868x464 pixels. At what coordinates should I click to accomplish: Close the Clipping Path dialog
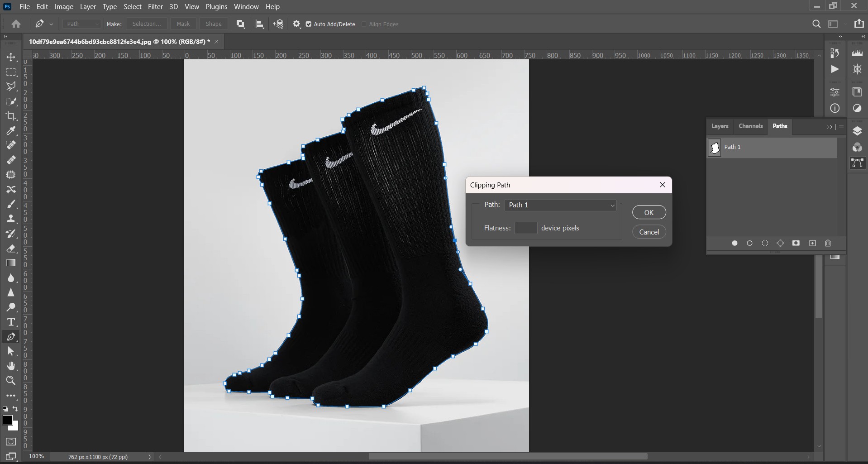click(x=663, y=185)
